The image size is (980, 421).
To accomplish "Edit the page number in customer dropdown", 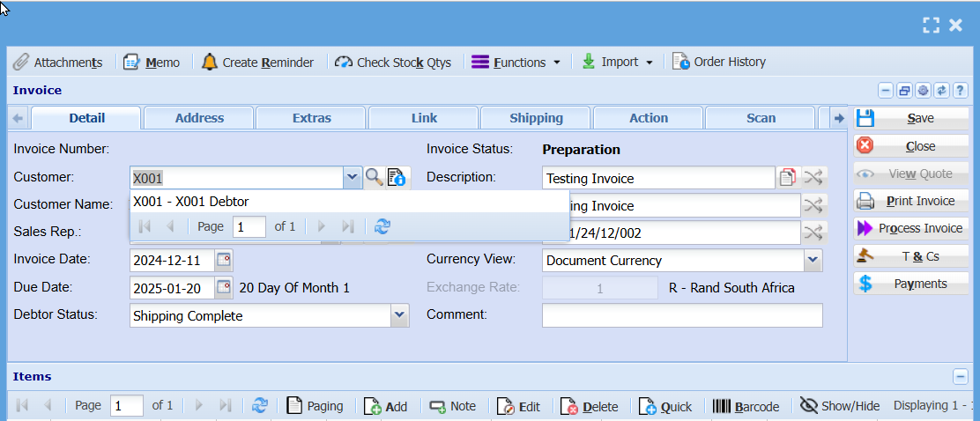I will coord(249,226).
